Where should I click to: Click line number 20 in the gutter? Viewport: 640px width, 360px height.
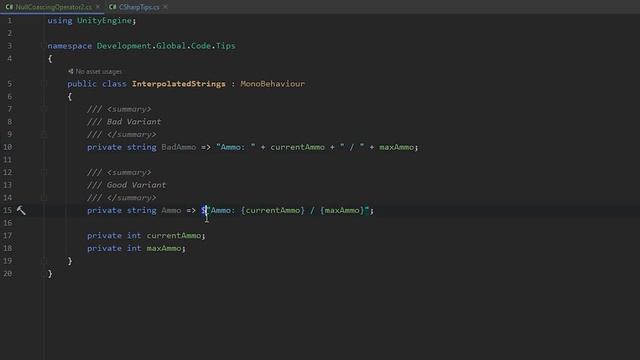pos(8,273)
